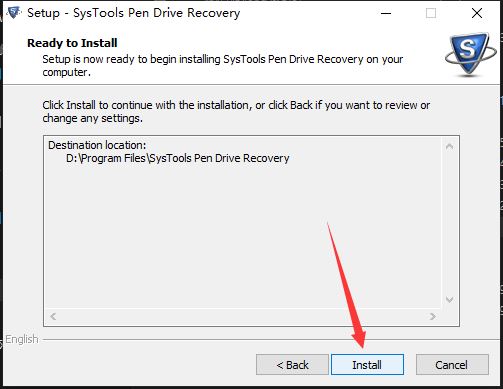Click the English language label
This screenshot has width=503, height=389.
[22, 339]
